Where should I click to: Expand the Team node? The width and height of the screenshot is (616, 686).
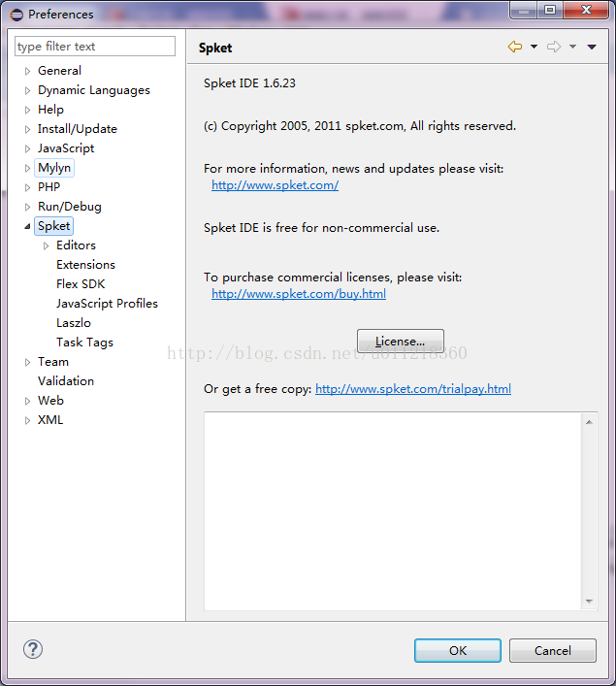[27, 362]
